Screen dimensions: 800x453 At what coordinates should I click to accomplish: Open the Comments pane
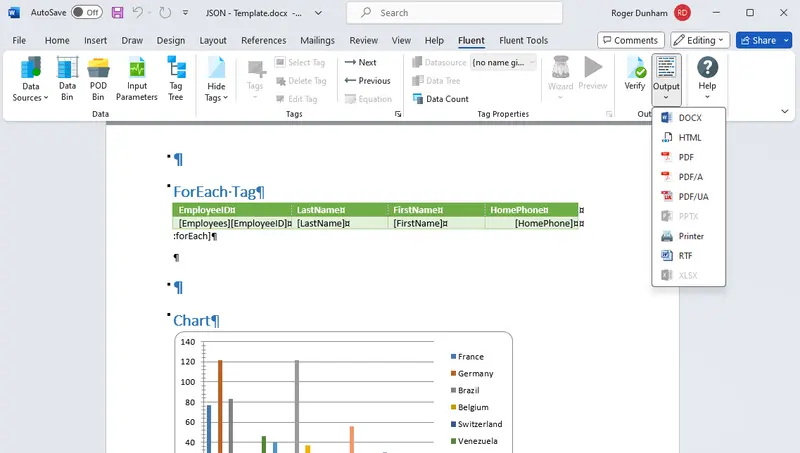pos(631,40)
